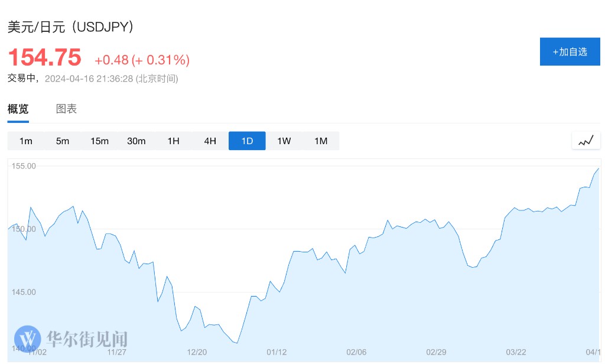Choose the 30m interval
This screenshot has width=605, height=364.
pyautogui.click(x=136, y=141)
